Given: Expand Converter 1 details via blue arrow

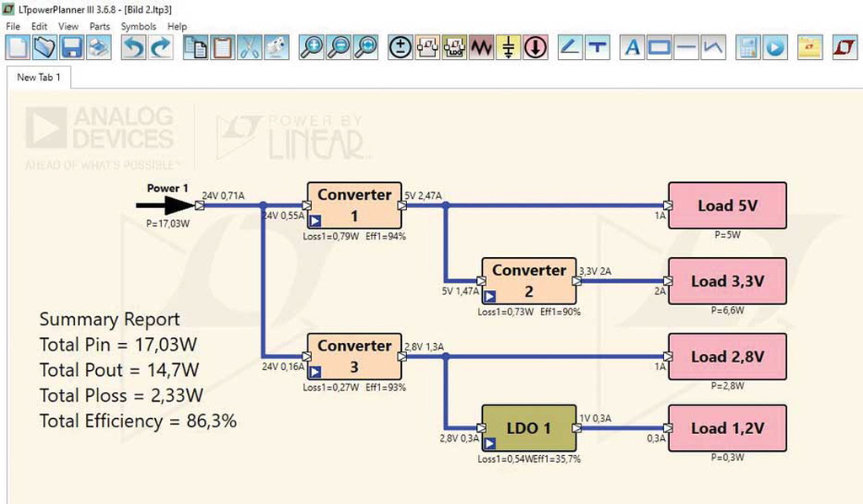Looking at the screenshot, I should pos(314,222).
